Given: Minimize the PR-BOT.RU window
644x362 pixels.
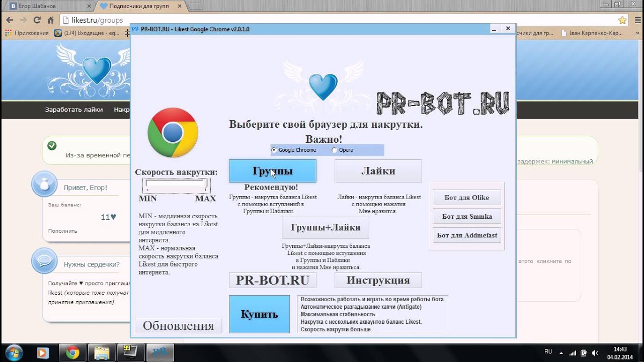Looking at the screenshot, I should click(495, 29).
